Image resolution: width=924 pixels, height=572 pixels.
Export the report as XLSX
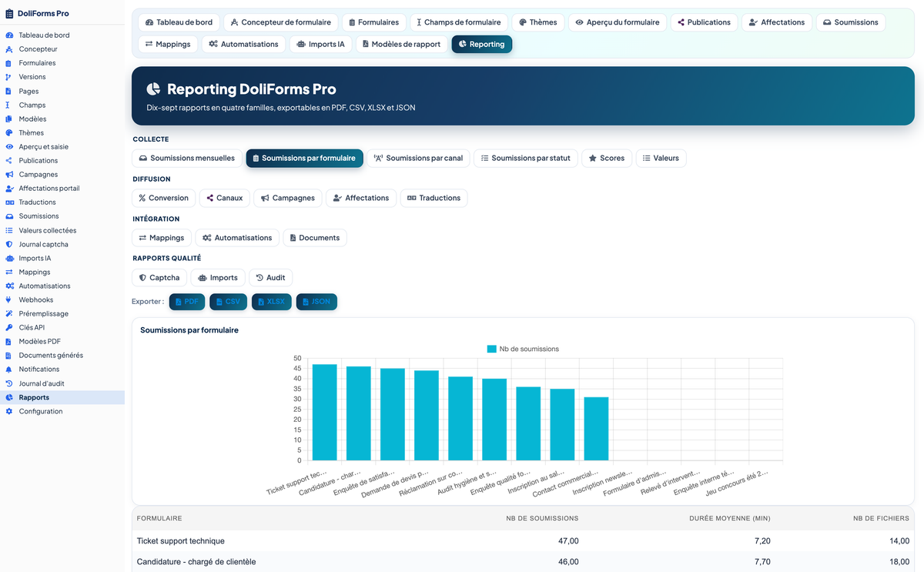[x=272, y=302]
